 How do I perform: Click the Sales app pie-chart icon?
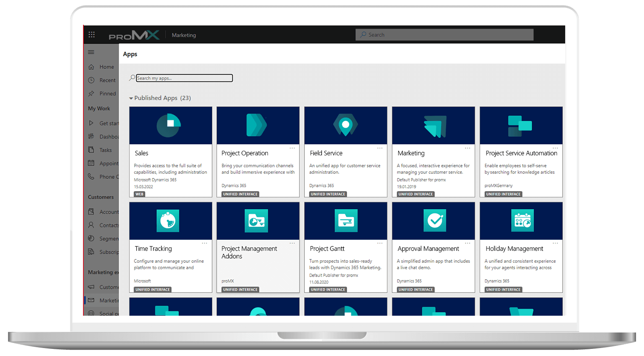(x=169, y=125)
